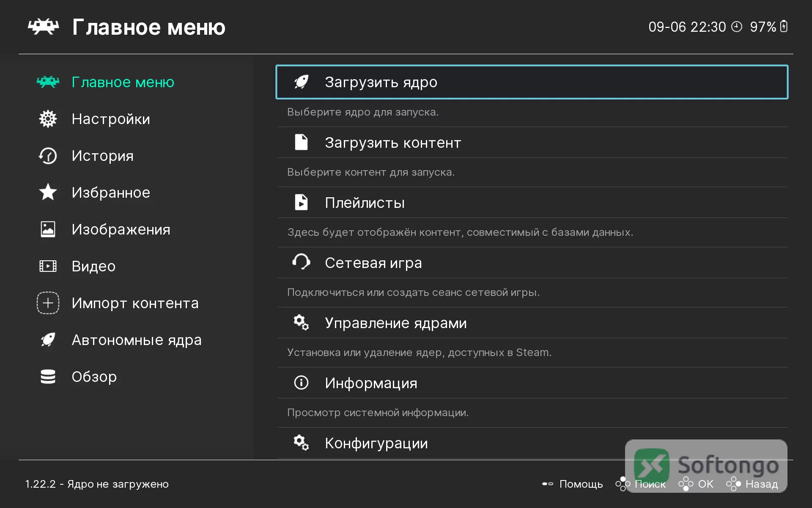Image resolution: width=812 pixels, height=508 pixels.
Task: Click the Автономные ядра rocket icon
Action: [48, 340]
